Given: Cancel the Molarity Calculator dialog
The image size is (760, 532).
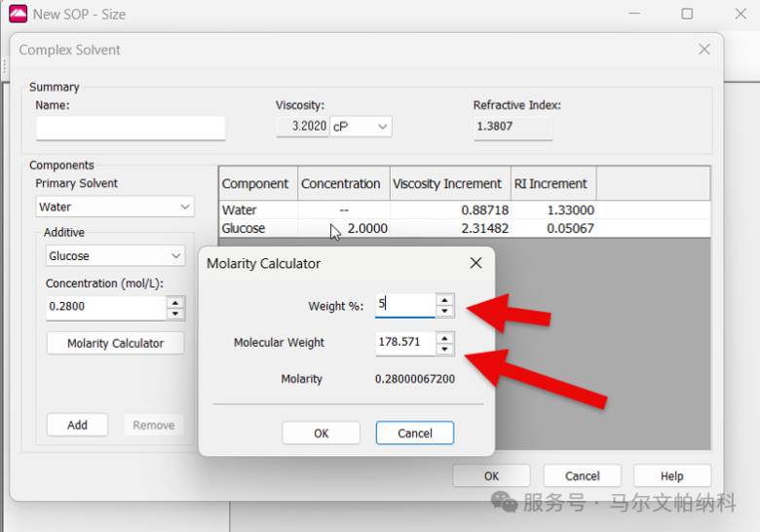Looking at the screenshot, I should click(x=415, y=434).
